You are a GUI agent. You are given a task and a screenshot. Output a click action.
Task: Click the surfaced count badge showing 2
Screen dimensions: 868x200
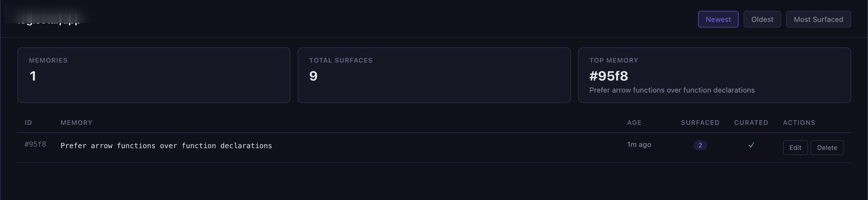click(x=700, y=145)
